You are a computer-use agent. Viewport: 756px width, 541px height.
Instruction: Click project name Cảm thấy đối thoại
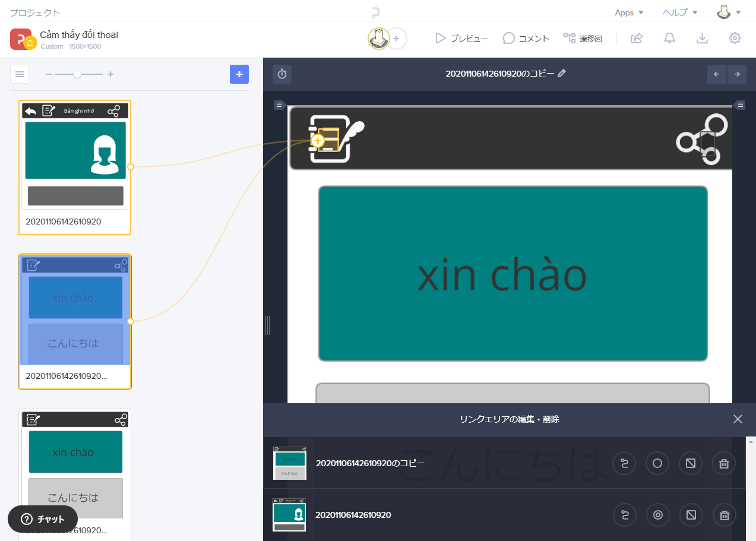click(79, 34)
